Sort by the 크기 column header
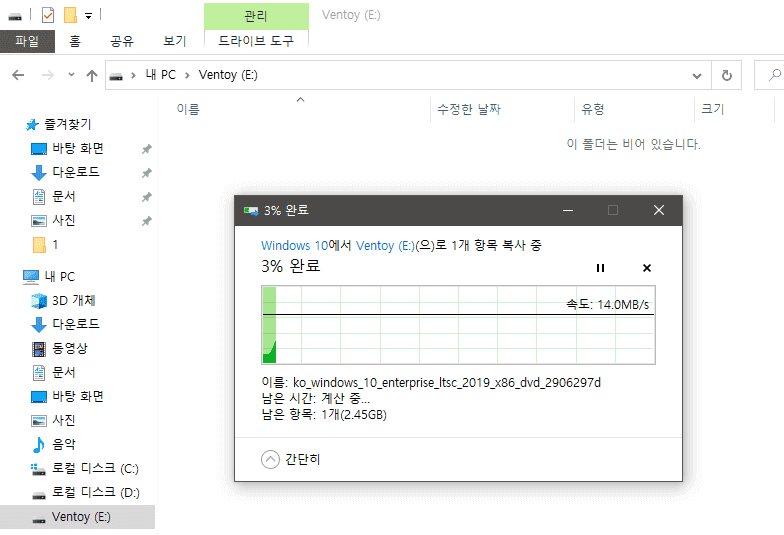784x535 pixels. pos(712,109)
